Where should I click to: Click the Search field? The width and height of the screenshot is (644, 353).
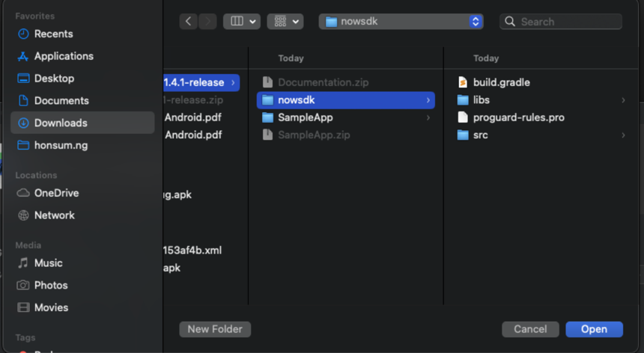point(561,22)
